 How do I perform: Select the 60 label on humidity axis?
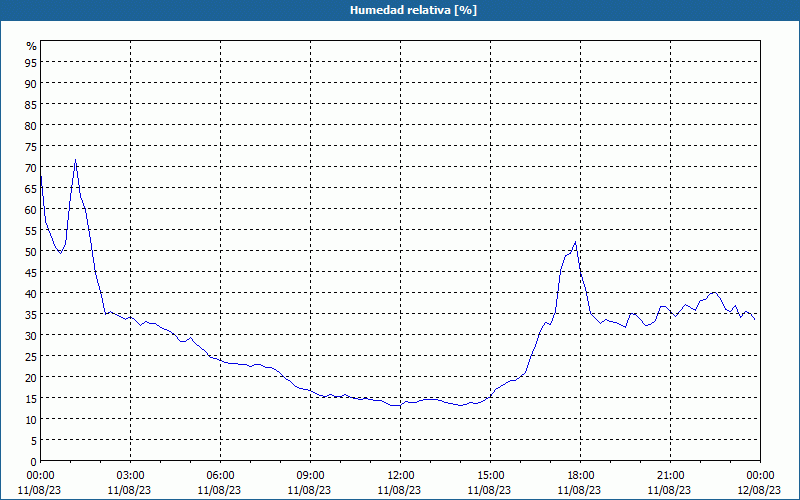coord(31,210)
